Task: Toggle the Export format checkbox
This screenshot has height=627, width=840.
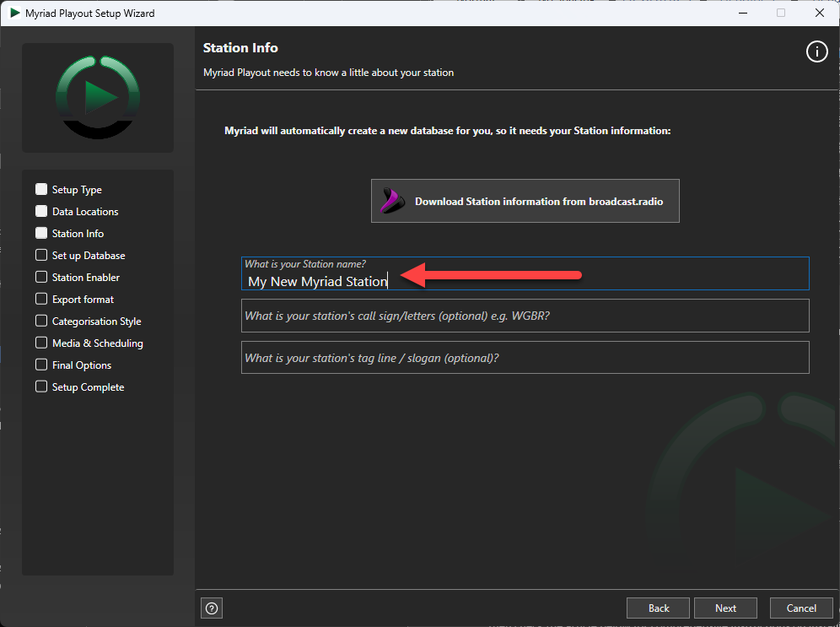Action: point(41,299)
